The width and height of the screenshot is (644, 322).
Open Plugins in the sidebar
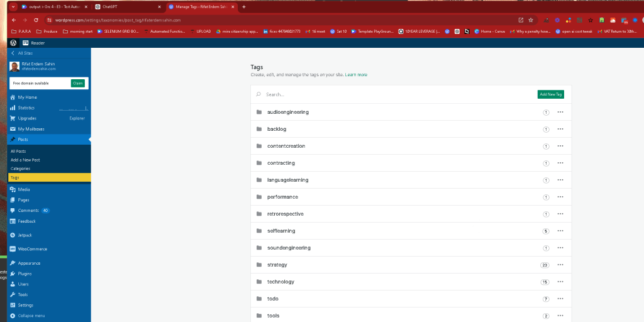49,274
